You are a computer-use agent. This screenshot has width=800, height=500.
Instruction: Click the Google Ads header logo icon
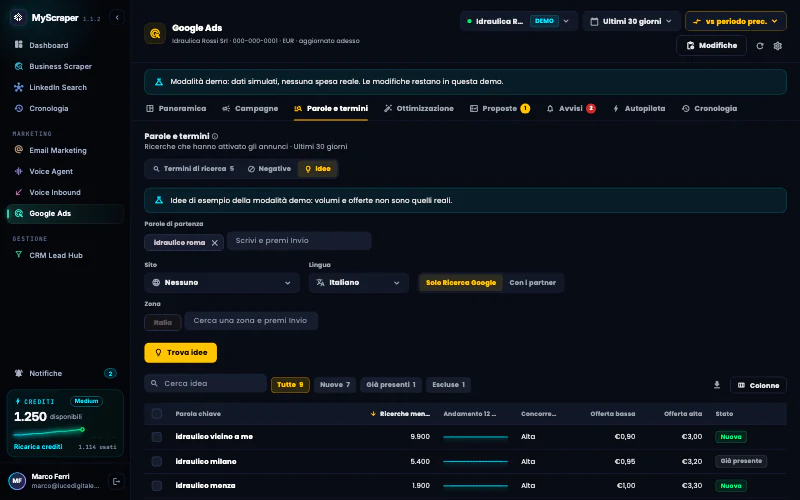155,33
